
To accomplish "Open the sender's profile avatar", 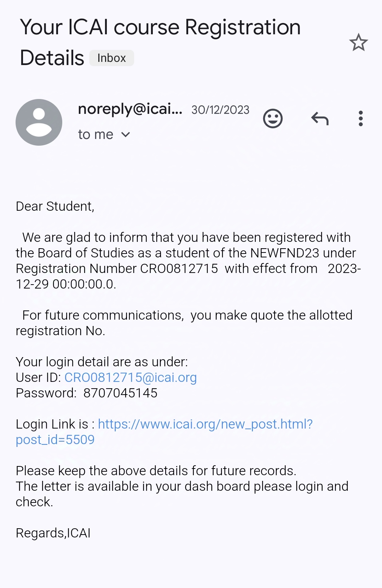I will pyautogui.click(x=39, y=122).
